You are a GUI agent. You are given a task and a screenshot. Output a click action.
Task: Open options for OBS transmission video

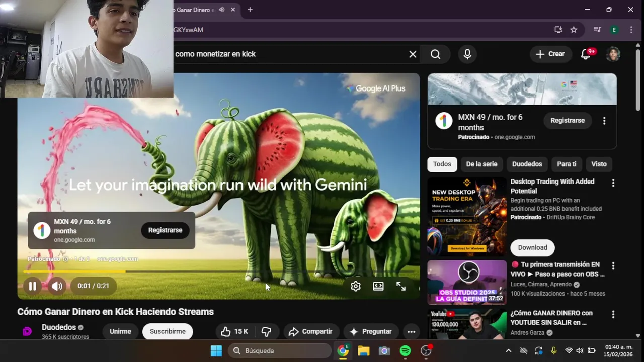click(613, 265)
